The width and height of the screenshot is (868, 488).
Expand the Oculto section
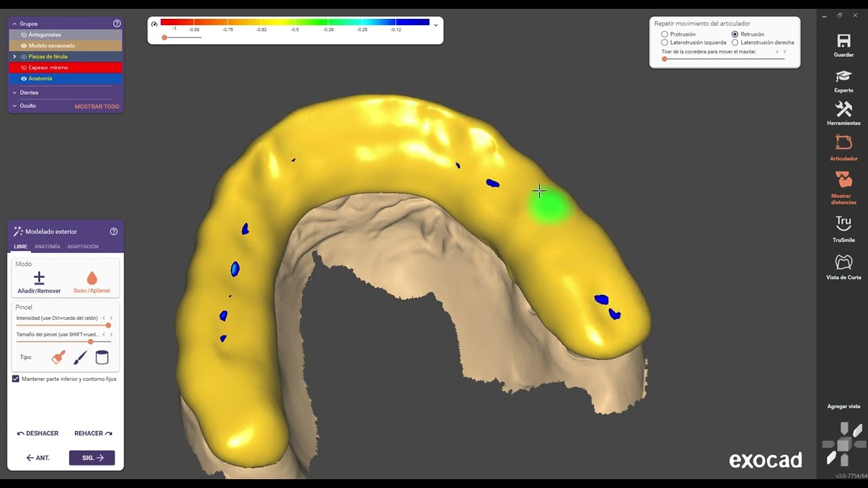click(14, 106)
